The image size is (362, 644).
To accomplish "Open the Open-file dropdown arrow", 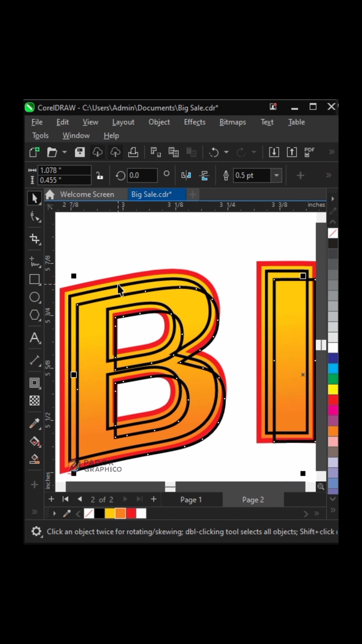I will [64, 152].
